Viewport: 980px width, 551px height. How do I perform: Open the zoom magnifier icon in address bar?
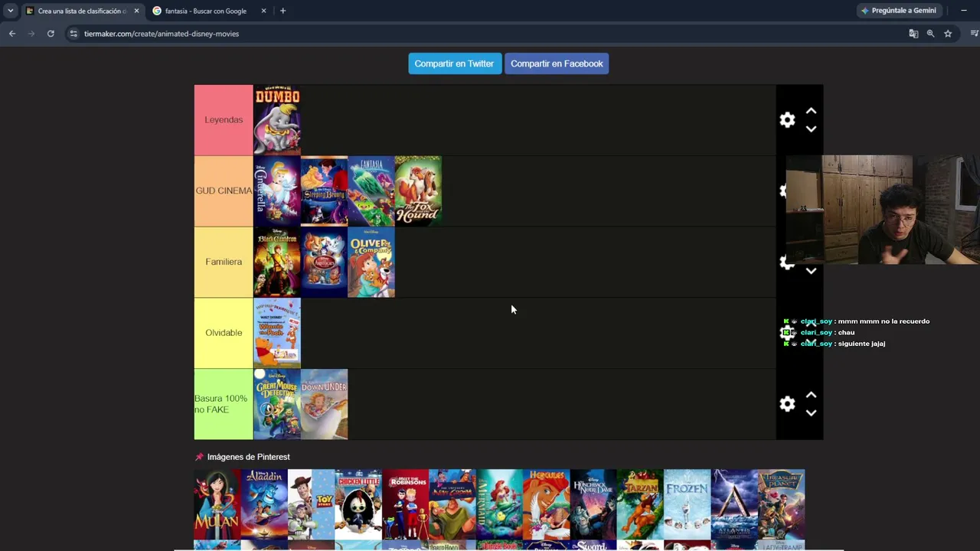coord(930,34)
